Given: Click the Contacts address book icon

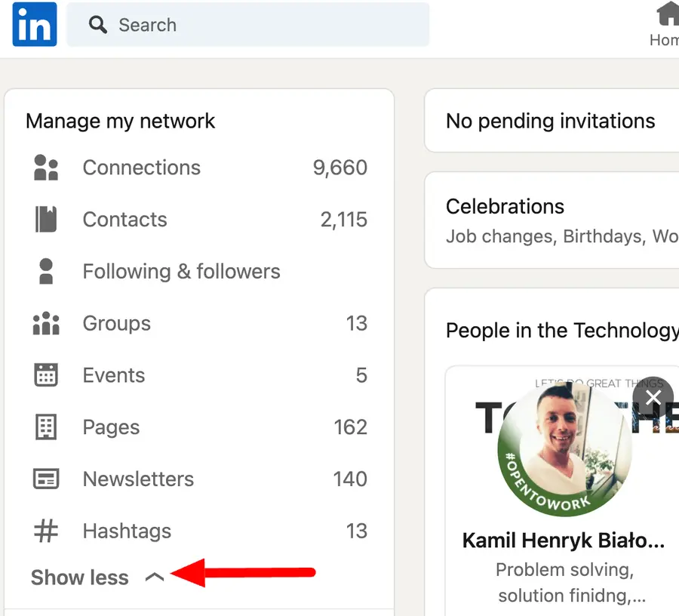Looking at the screenshot, I should click(45, 220).
